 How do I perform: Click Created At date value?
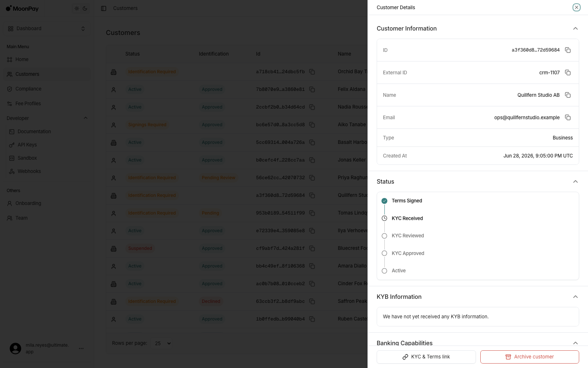(x=538, y=156)
